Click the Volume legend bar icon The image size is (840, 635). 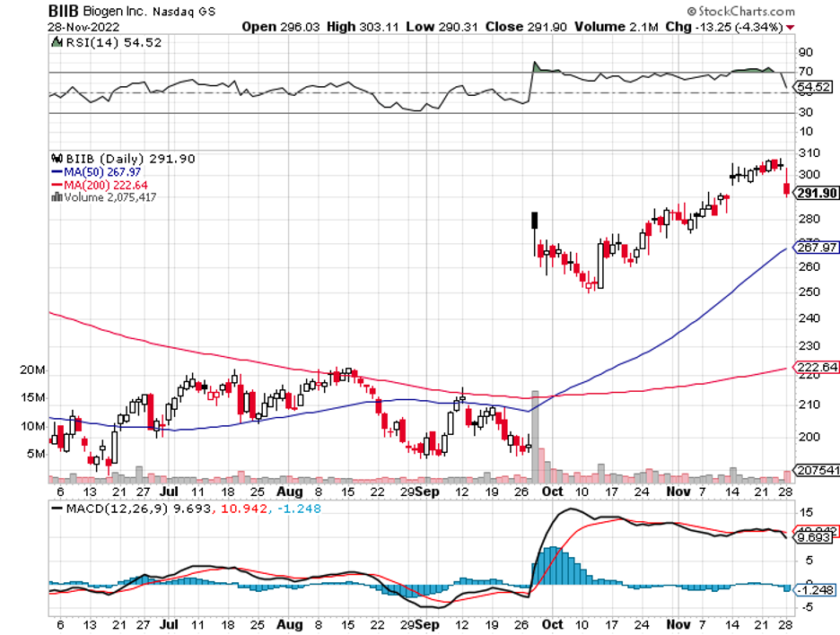[x=57, y=197]
